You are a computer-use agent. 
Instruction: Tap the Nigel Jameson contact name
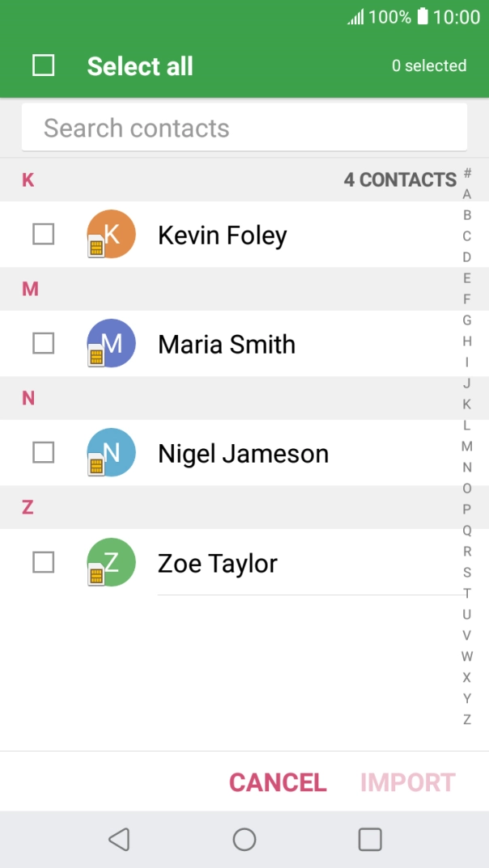pos(243,454)
